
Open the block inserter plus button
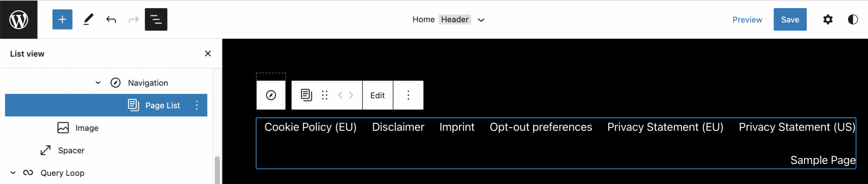(62, 20)
